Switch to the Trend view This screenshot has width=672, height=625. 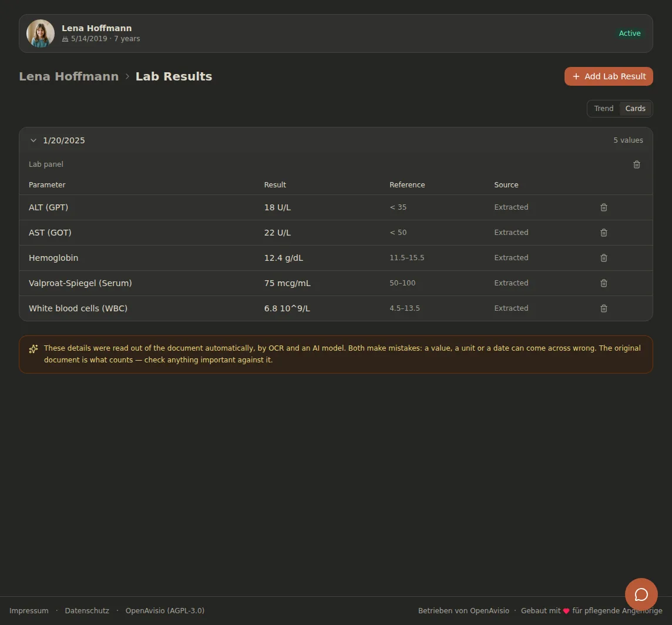click(x=603, y=109)
